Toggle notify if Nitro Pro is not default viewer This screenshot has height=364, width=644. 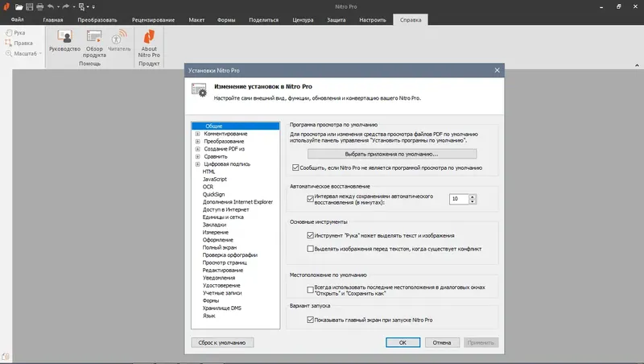(x=295, y=168)
